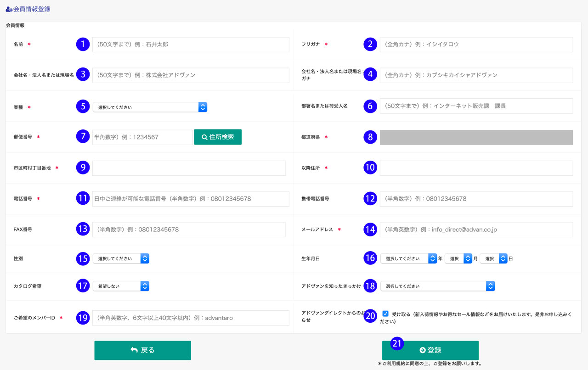The height and width of the screenshot is (370, 588).
Task: Click the 電話番号 phone number field
Action: (191, 199)
